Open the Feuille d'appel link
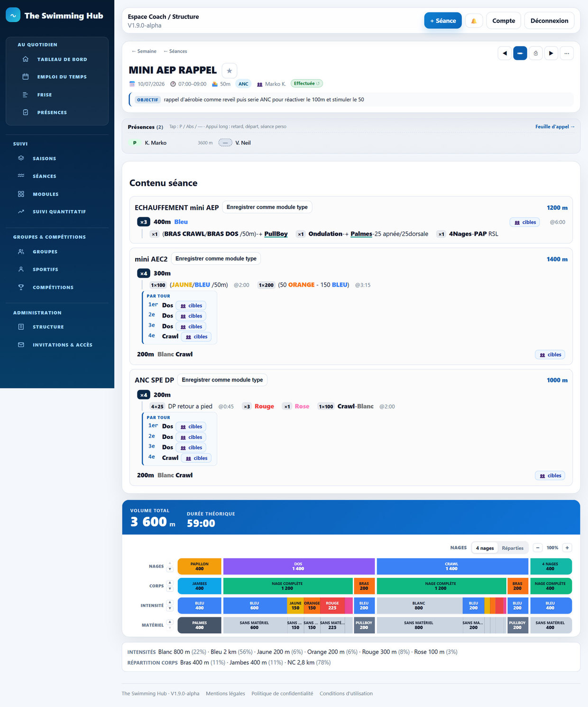The height and width of the screenshot is (707, 588). 555,127
